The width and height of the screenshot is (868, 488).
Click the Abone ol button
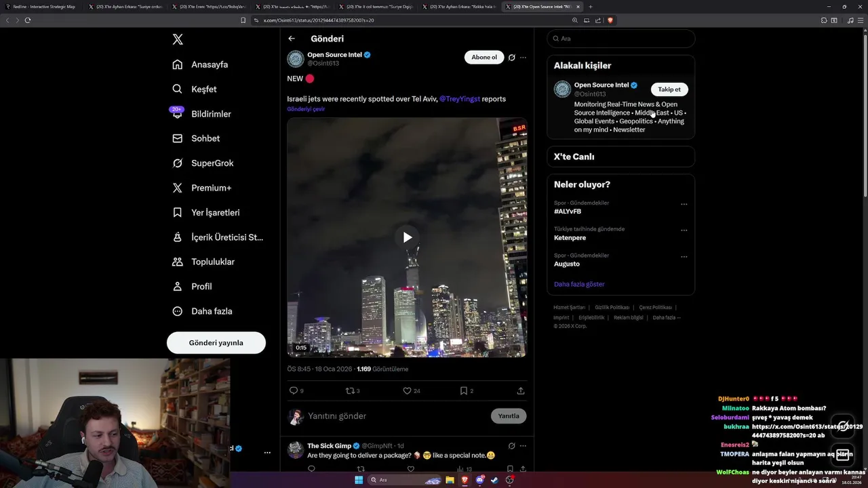point(484,57)
